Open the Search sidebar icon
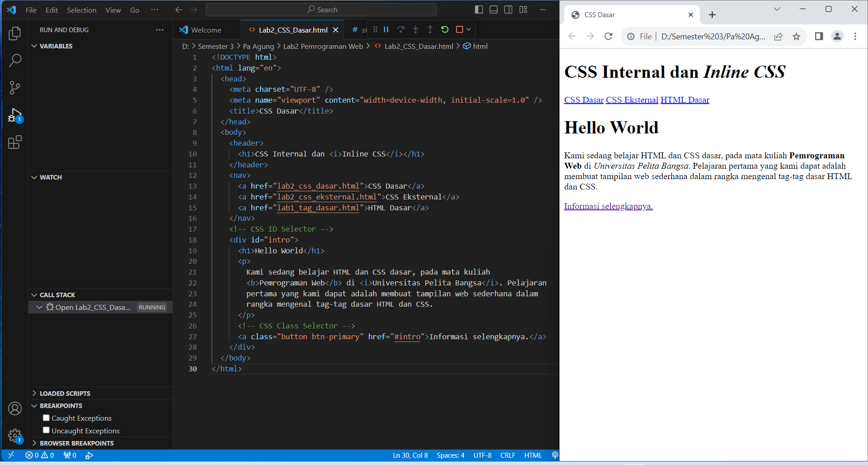 15,60
